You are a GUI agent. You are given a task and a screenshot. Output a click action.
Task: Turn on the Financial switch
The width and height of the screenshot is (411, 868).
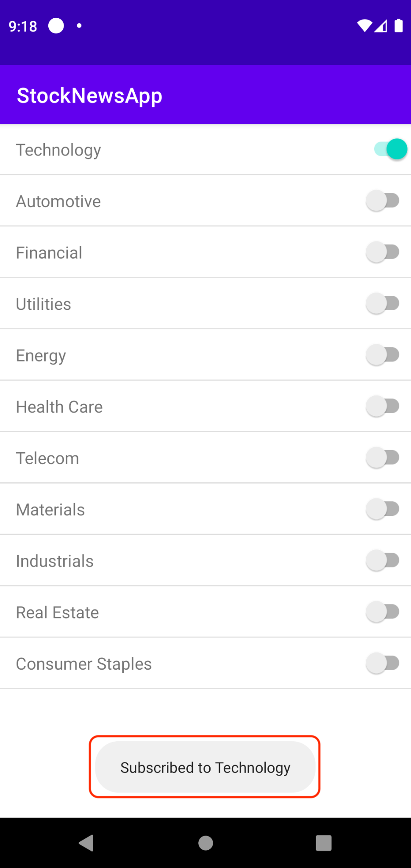click(x=383, y=252)
